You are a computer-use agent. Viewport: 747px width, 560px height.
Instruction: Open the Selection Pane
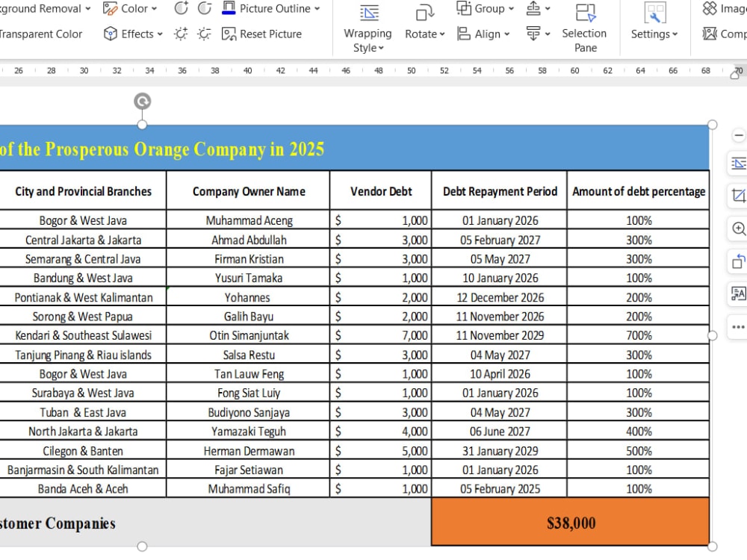[585, 28]
